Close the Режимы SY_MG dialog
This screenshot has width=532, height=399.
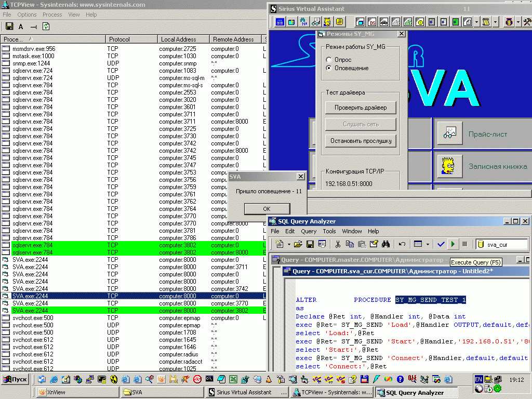tap(402, 34)
